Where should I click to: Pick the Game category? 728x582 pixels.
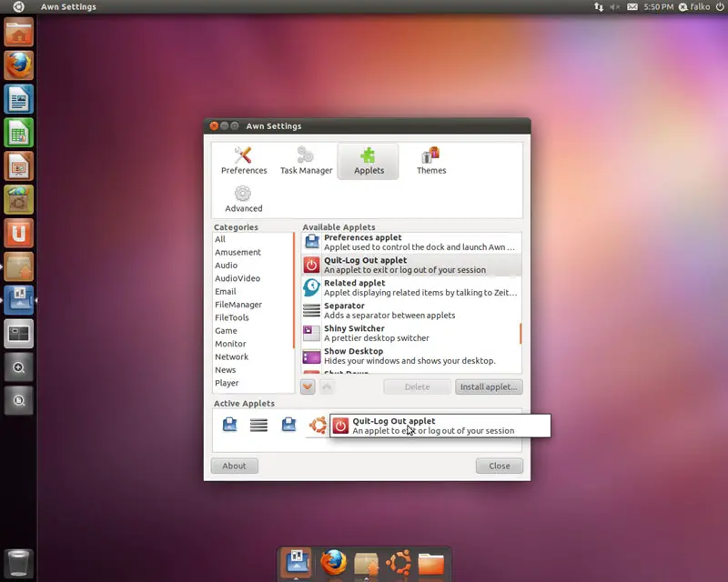pos(253,330)
